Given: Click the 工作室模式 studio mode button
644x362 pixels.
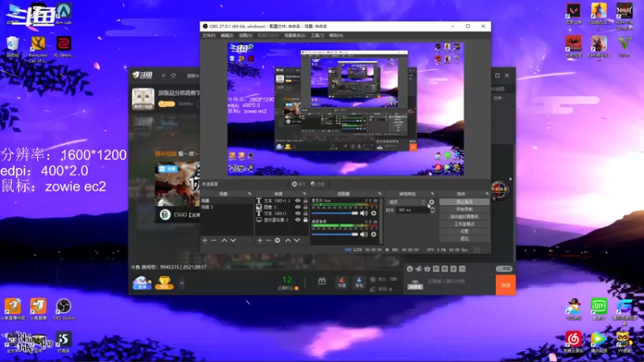Looking at the screenshot, I should (464, 224).
